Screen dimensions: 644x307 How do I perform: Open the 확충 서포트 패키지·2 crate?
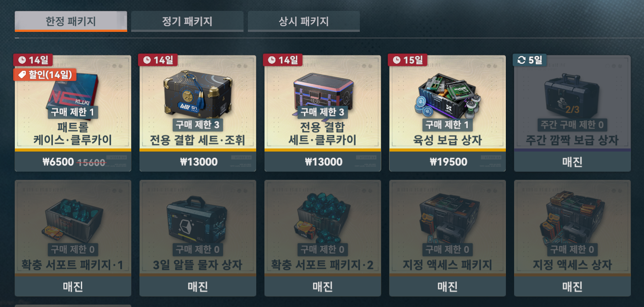click(x=323, y=238)
